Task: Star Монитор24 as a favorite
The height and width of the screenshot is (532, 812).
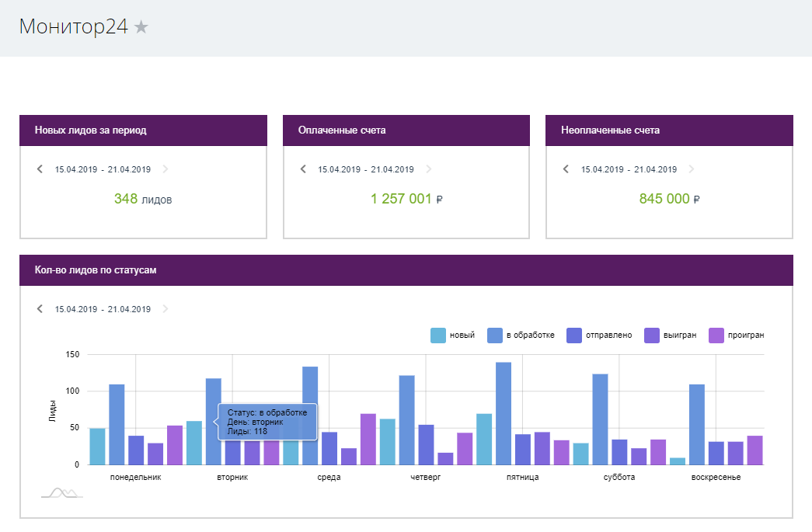Action: click(x=141, y=27)
